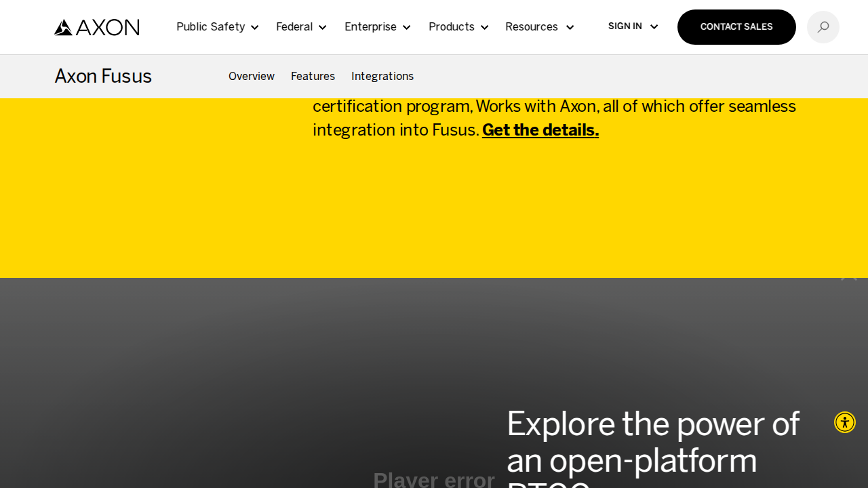868x488 pixels.
Task: Open Federal navigation item
Action: point(294,27)
